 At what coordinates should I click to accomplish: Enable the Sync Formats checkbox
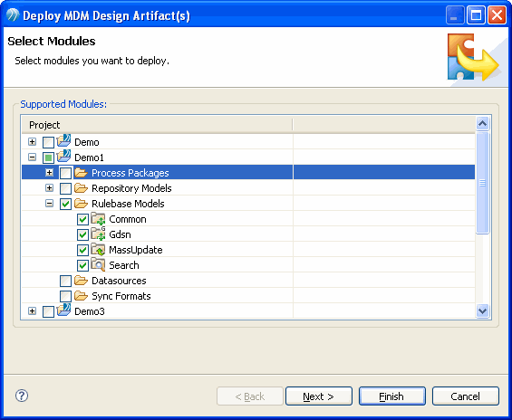65,296
